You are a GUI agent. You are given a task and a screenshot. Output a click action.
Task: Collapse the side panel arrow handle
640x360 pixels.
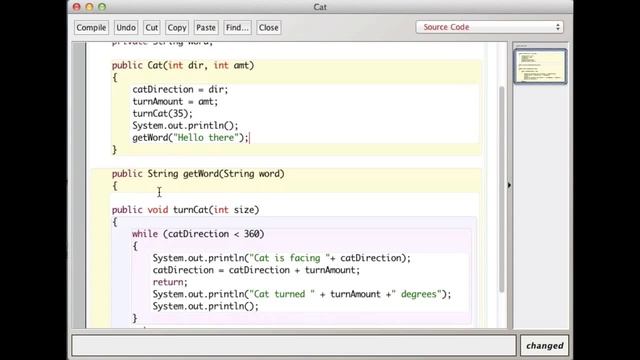[509, 185]
